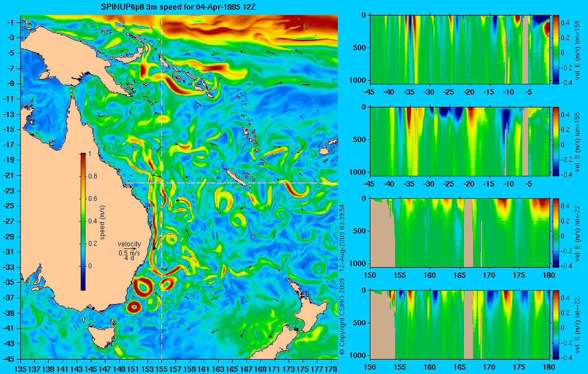The height and width of the screenshot is (374, 588).
Task: Click the "170" tick under the bottom section plot
Action: click(x=489, y=367)
